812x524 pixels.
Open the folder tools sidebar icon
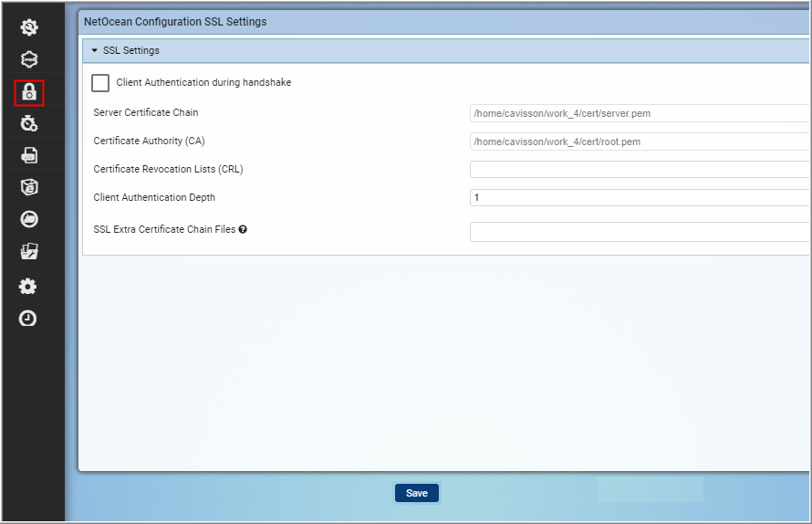(x=29, y=251)
